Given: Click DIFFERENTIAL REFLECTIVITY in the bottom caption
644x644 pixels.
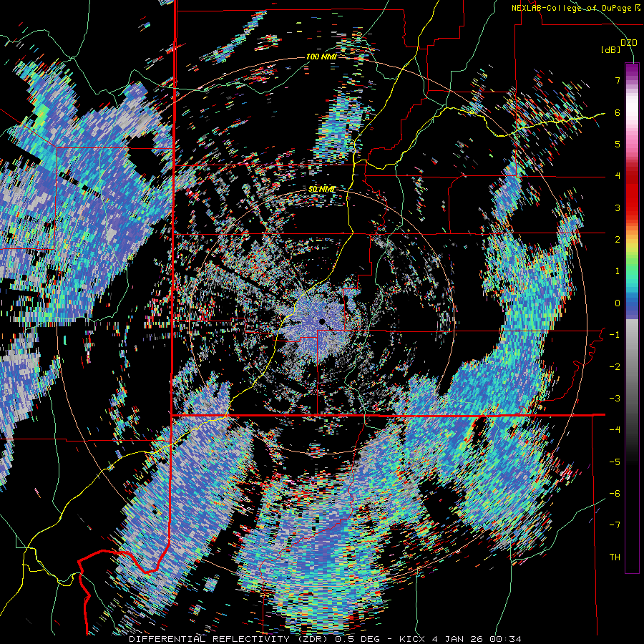Looking at the screenshot, I should [x=209, y=639].
